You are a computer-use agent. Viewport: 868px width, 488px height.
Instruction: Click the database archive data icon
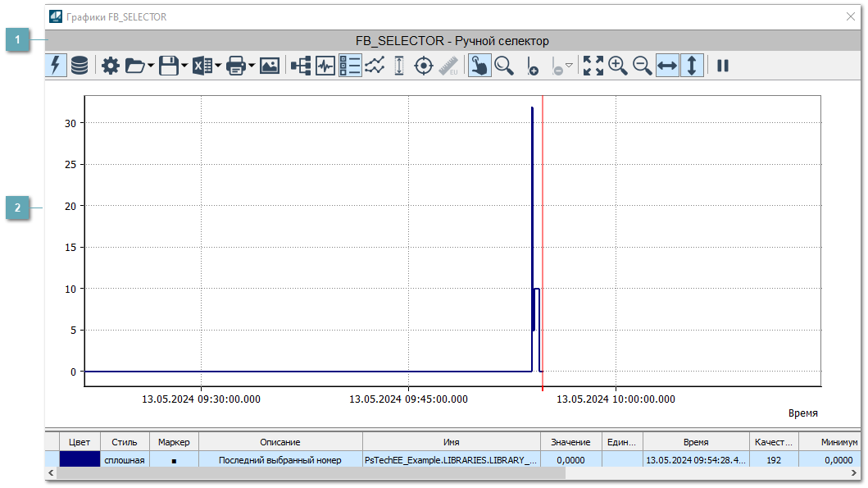(x=80, y=66)
